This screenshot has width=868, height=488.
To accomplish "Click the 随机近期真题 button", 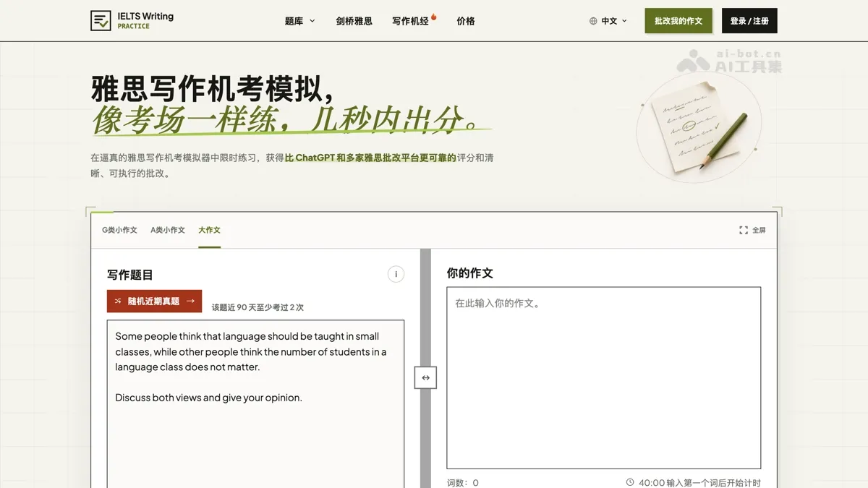I will [154, 301].
